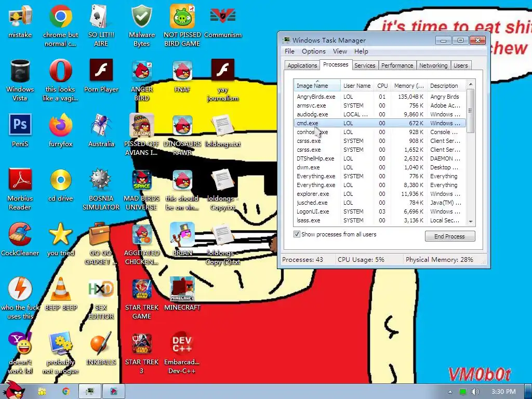Select the DTShellHlp.exe process row
This screenshot has width=532, height=399.
click(x=380, y=158)
